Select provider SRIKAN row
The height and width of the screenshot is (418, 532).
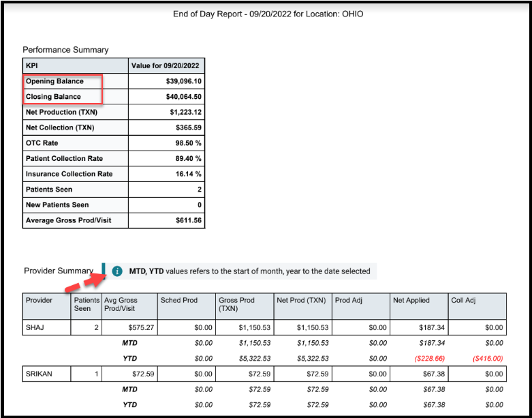(x=264, y=374)
